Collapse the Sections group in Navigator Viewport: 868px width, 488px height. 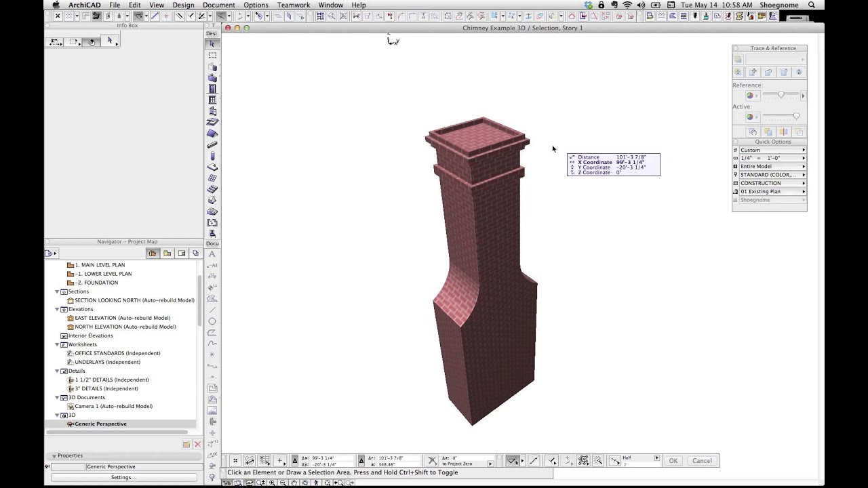point(57,291)
